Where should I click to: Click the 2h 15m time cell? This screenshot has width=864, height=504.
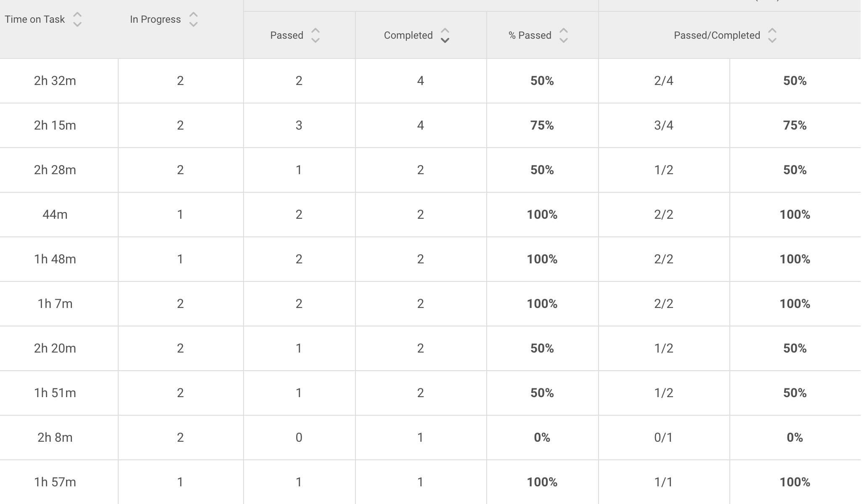(55, 125)
